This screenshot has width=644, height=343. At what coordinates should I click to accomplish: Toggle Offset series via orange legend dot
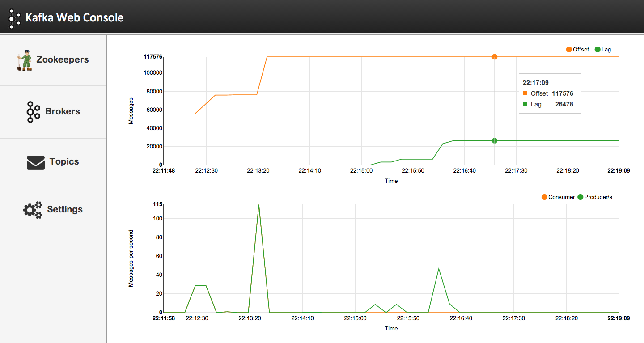click(569, 50)
